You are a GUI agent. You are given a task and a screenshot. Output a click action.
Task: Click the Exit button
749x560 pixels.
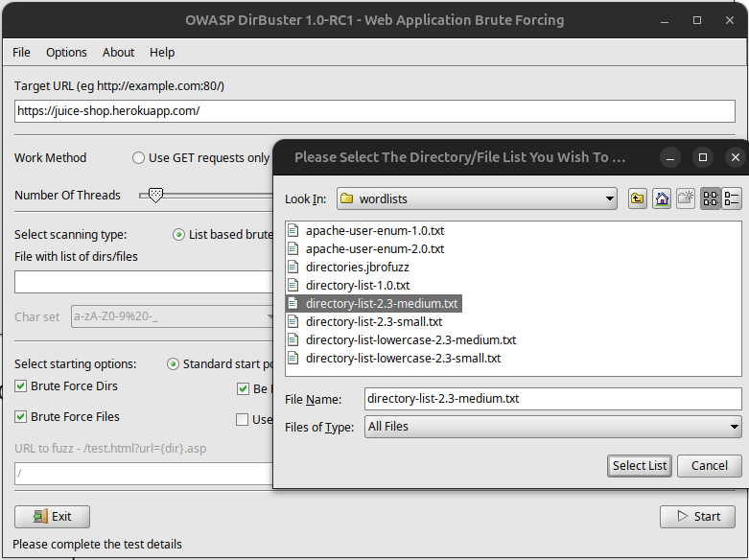pyautogui.click(x=52, y=517)
